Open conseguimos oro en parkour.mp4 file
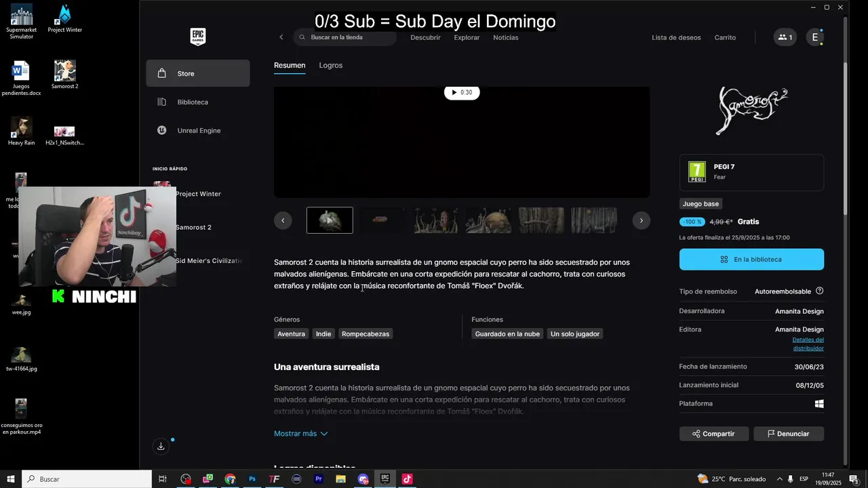This screenshot has width=868, height=488. pyautogui.click(x=21, y=417)
